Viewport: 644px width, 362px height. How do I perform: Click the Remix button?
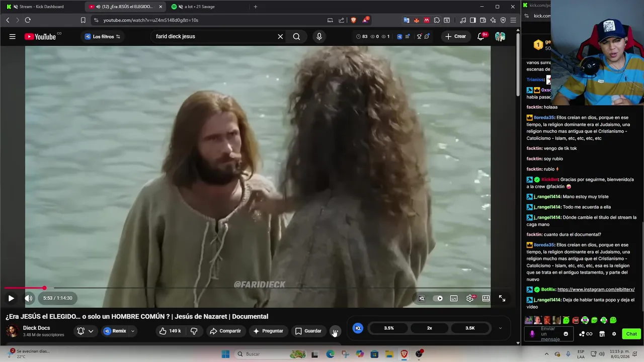[115, 331]
